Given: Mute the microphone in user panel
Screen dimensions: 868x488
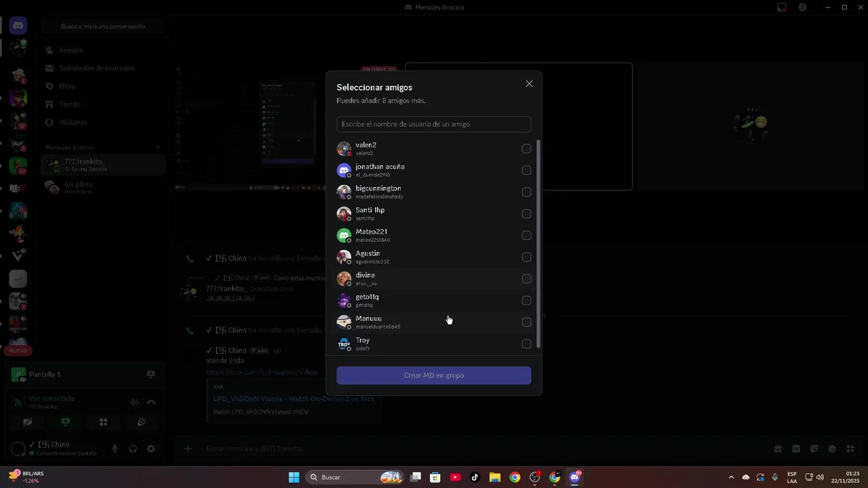Looking at the screenshot, I should pos(115,449).
